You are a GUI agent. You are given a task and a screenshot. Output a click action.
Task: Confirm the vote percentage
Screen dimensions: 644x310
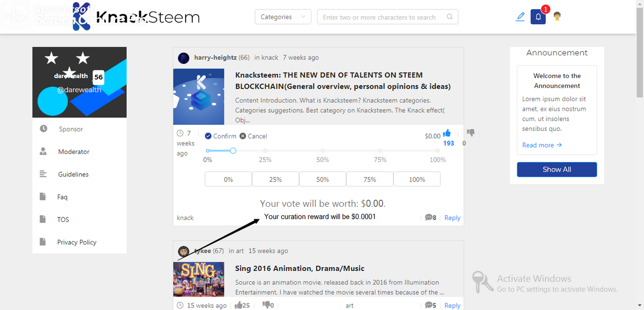pos(220,136)
